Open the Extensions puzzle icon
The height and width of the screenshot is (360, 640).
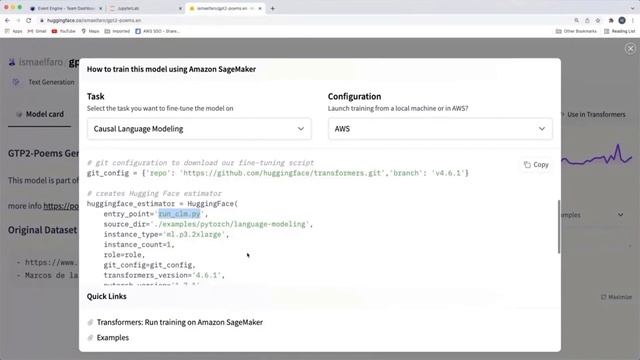pos(611,20)
